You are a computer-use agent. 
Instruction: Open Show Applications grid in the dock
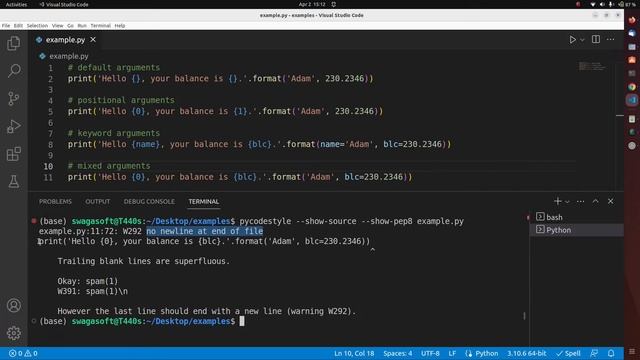coord(632,351)
